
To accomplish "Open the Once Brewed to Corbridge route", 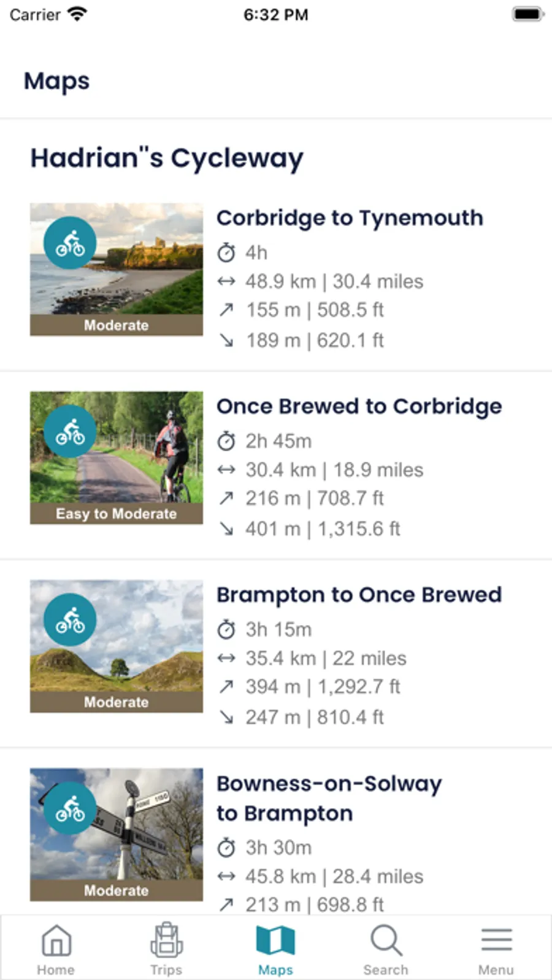I will tap(359, 407).
